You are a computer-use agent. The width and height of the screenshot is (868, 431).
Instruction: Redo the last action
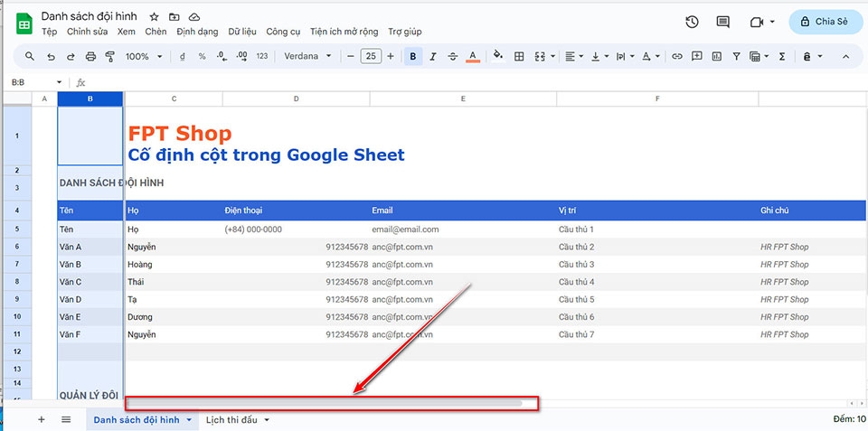[x=71, y=56]
